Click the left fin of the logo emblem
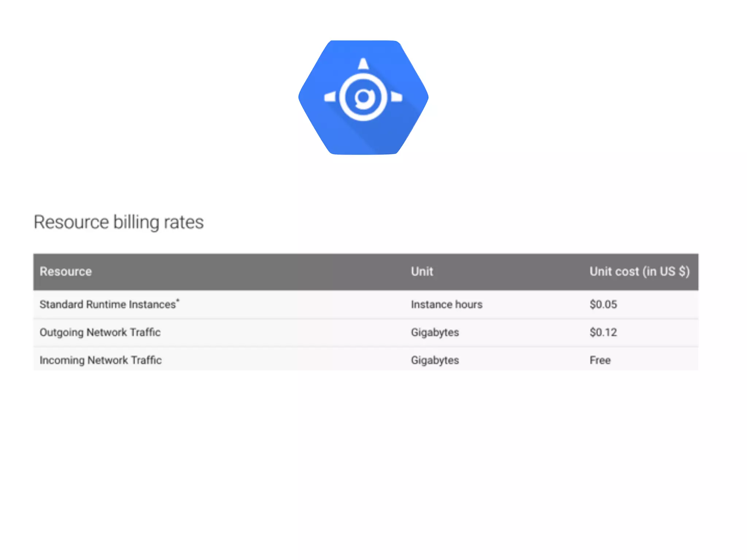747x560 pixels. 330,97
